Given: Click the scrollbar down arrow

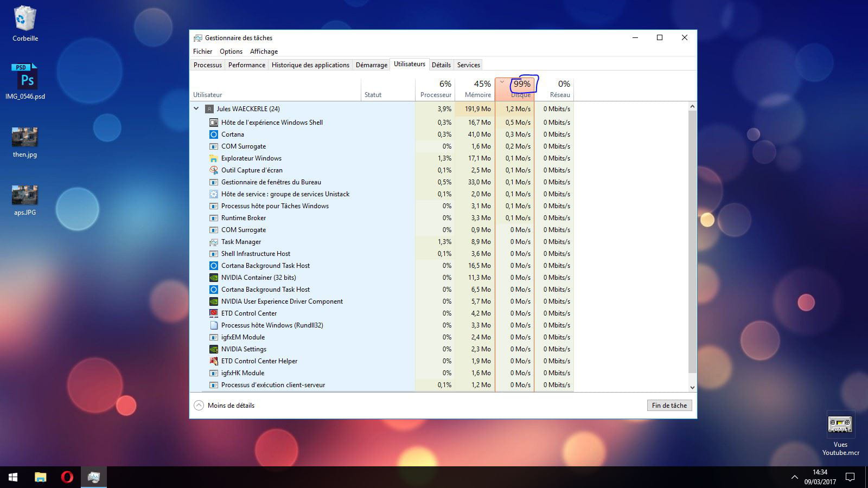Looking at the screenshot, I should coord(692,387).
